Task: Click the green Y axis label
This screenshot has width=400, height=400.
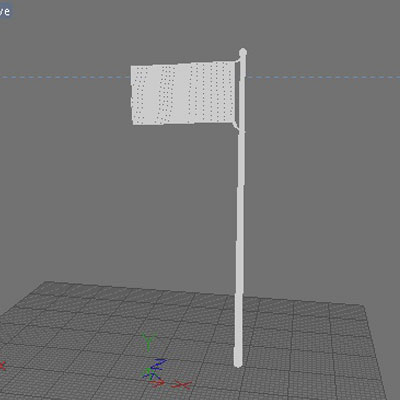Action: (x=149, y=342)
